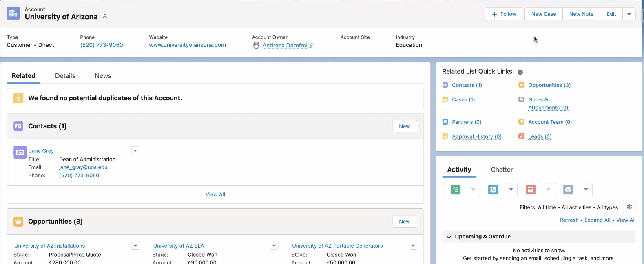The image size is (644, 264).
Task: Create a New Case
Action: 543,14
